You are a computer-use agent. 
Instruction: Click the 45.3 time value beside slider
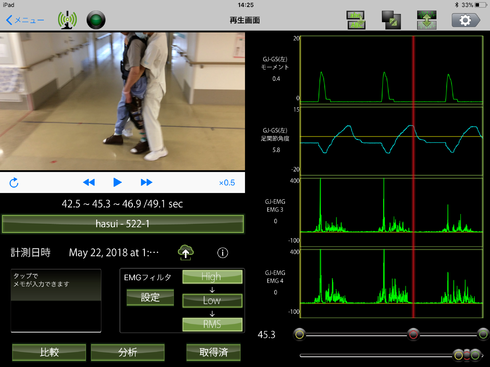click(x=266, y=334)
